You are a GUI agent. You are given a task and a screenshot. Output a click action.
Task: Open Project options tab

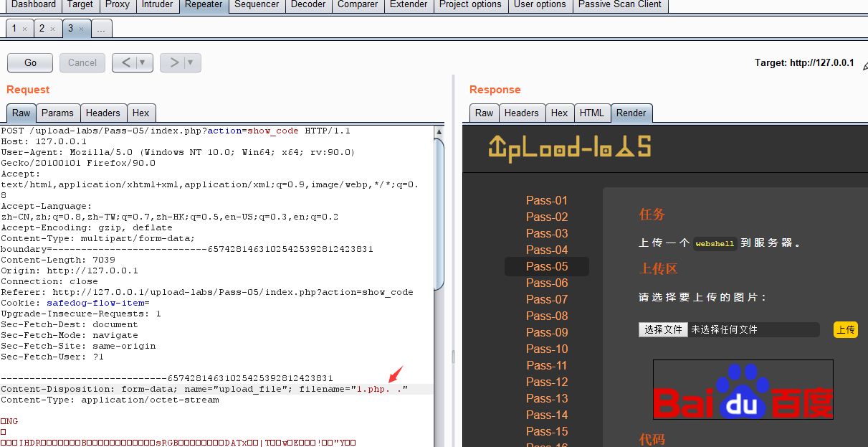tap(470, 5)
